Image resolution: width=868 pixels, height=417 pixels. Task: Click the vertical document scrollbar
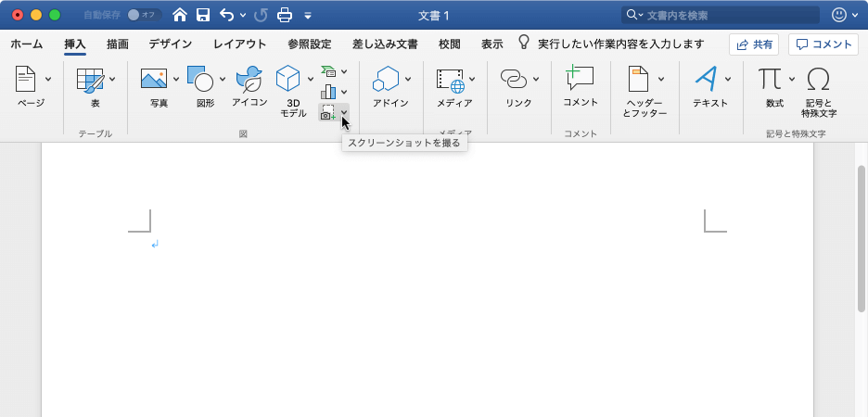[862, 238]
